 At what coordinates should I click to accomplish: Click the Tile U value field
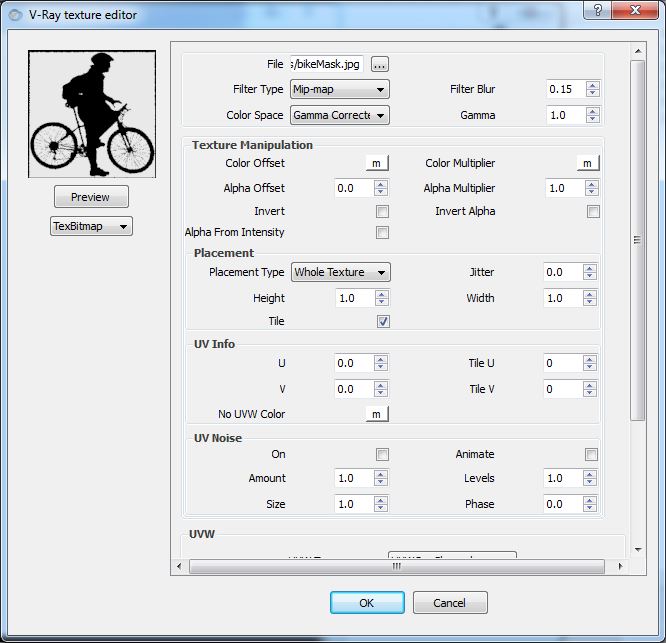click(563, 363)
